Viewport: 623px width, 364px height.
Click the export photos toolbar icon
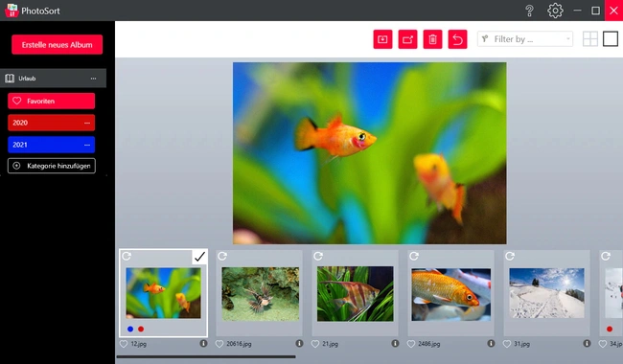coord(407,39)
